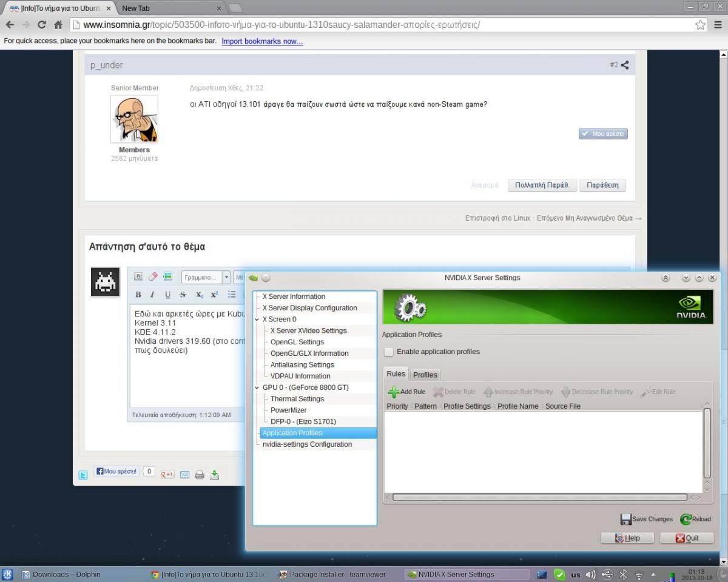Image resolution: width=728 pixels, height=582 pixels.
Task: Click the Save Changes floppy icon
Action: pos(626,519)
